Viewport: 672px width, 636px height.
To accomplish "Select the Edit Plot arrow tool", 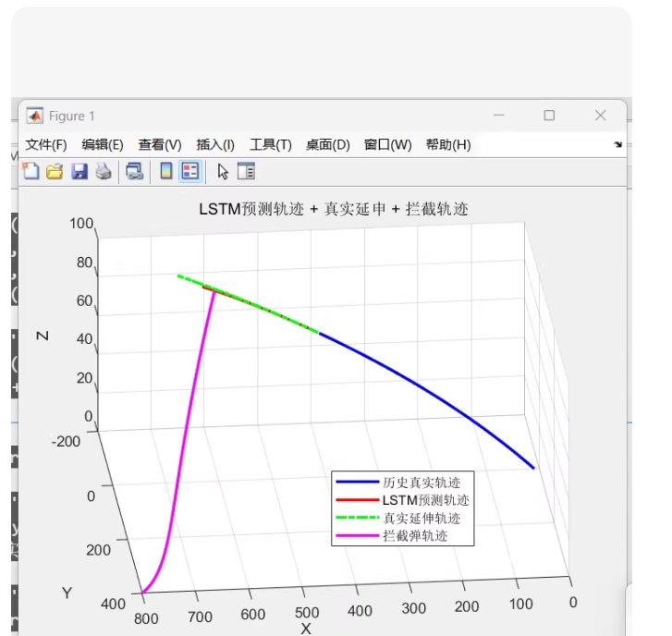I will (223, 171).
